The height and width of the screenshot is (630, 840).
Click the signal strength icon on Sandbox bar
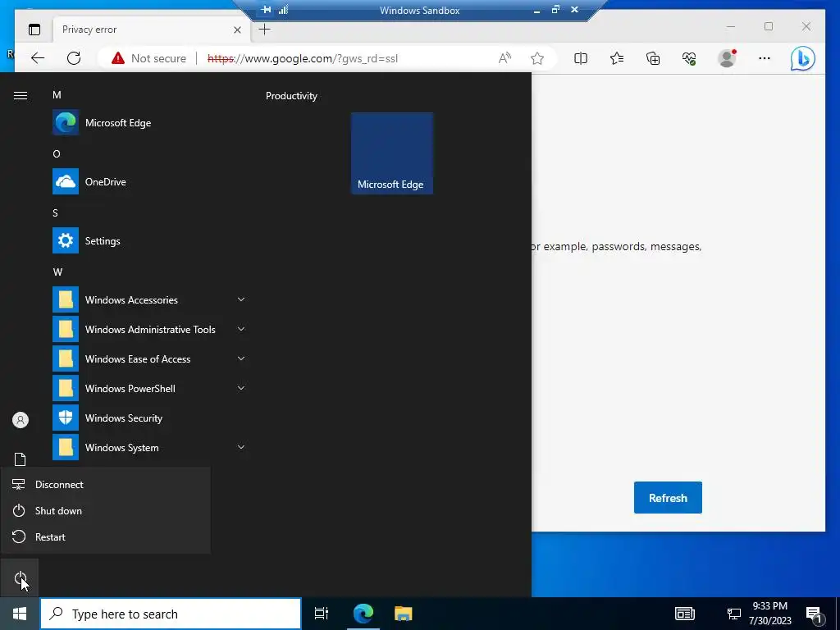[x=283, y=9]
